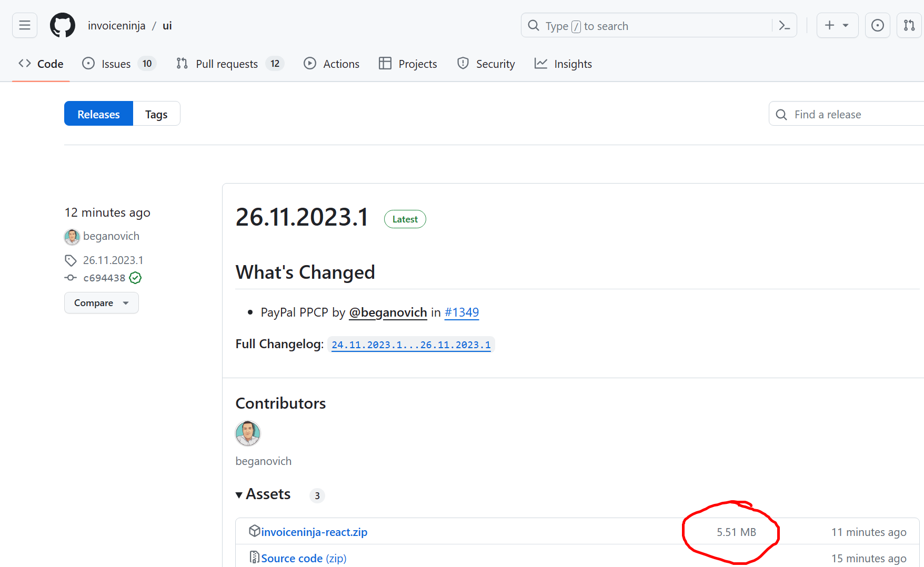The height and width of the screenshot is (567, 924).
Task: Open the Issues tab
Action: [x=119, y=64]
